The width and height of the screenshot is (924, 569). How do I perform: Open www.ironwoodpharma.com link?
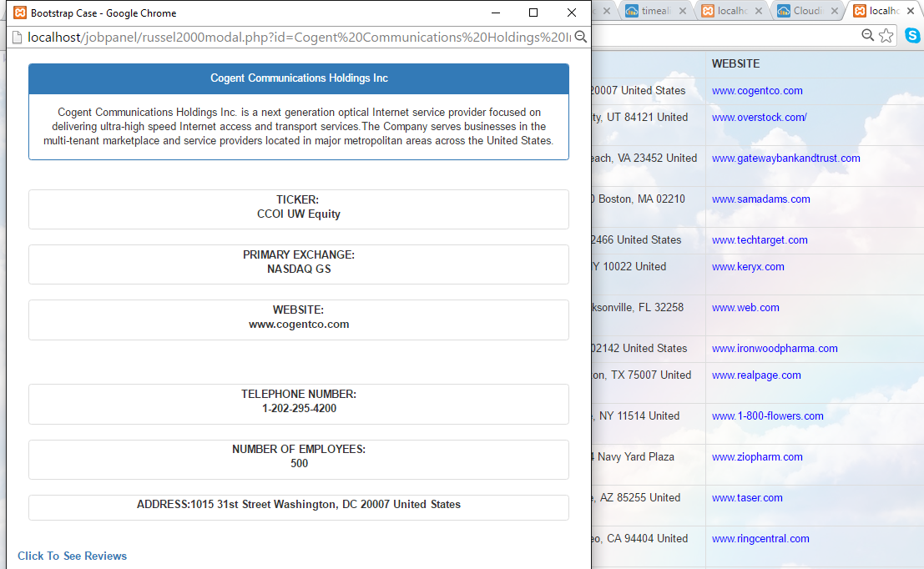point(775,348)
